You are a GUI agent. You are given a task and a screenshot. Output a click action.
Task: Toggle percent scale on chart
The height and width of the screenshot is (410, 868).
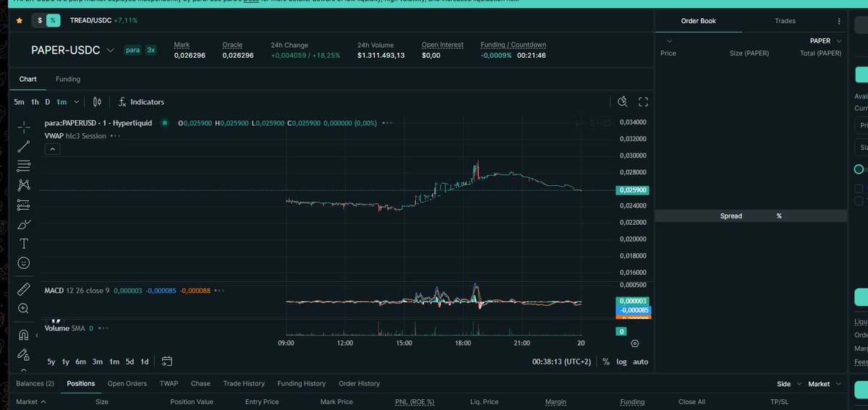(x=605, y=362)
